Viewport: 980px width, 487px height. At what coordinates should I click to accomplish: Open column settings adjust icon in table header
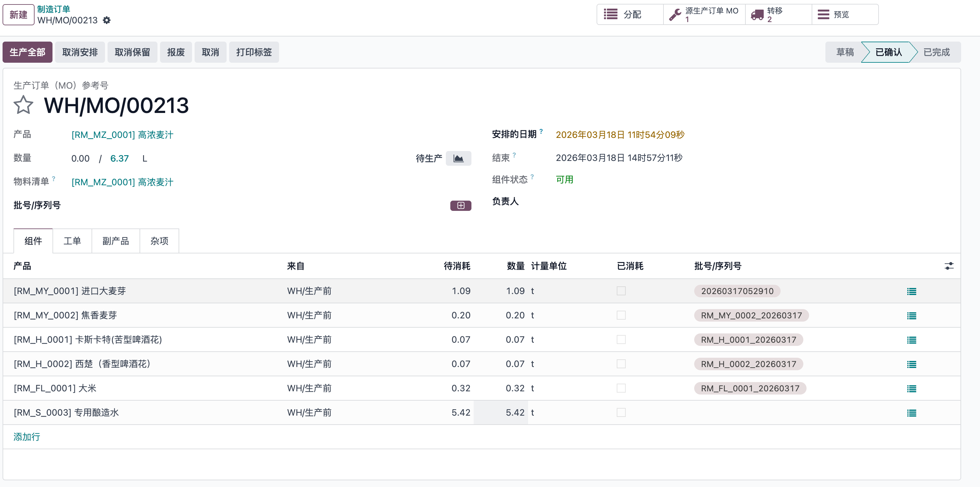(949, 266)
